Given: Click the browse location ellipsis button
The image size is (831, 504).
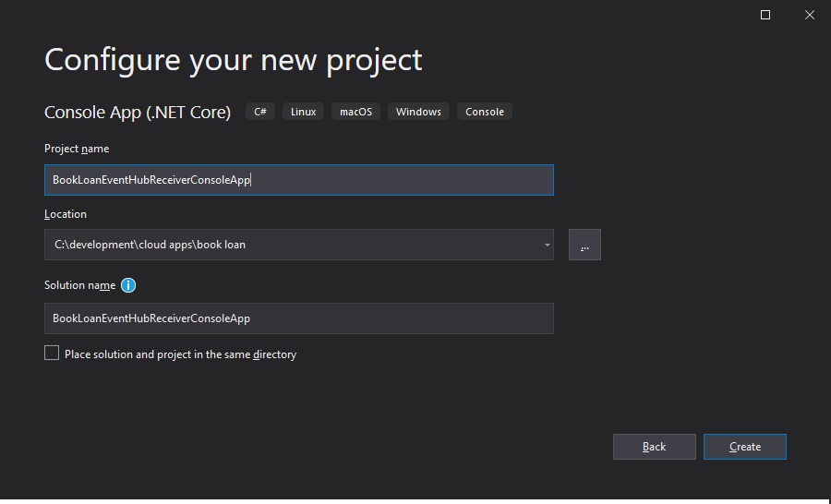Looking at the screenshot, I should tap(584, 245).
